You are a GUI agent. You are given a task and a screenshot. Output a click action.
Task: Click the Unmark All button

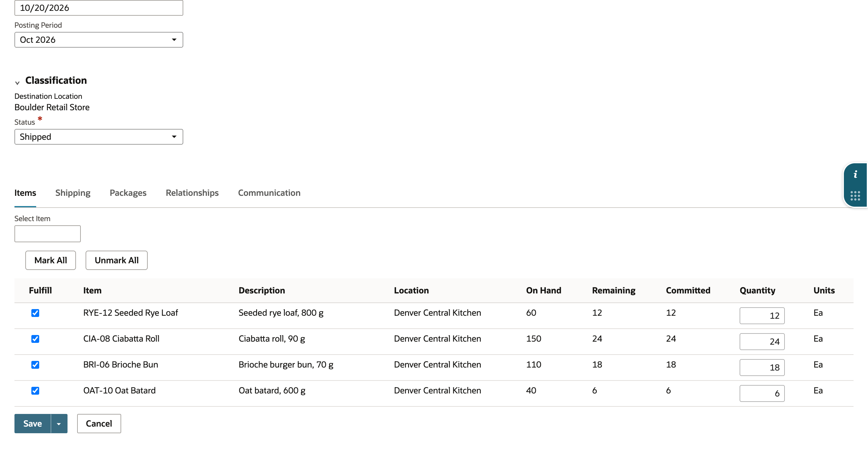(117, 260)
